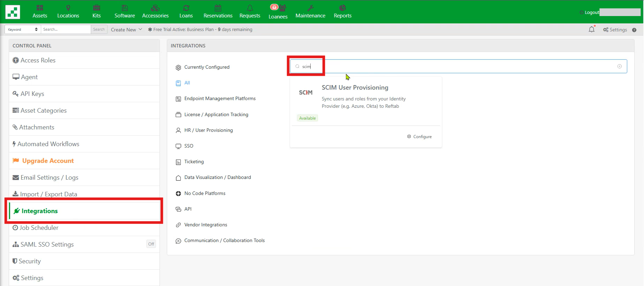This screenshot has width=644, height=286.
Task: Open Automated Workflows
Action: pos(84,144)
